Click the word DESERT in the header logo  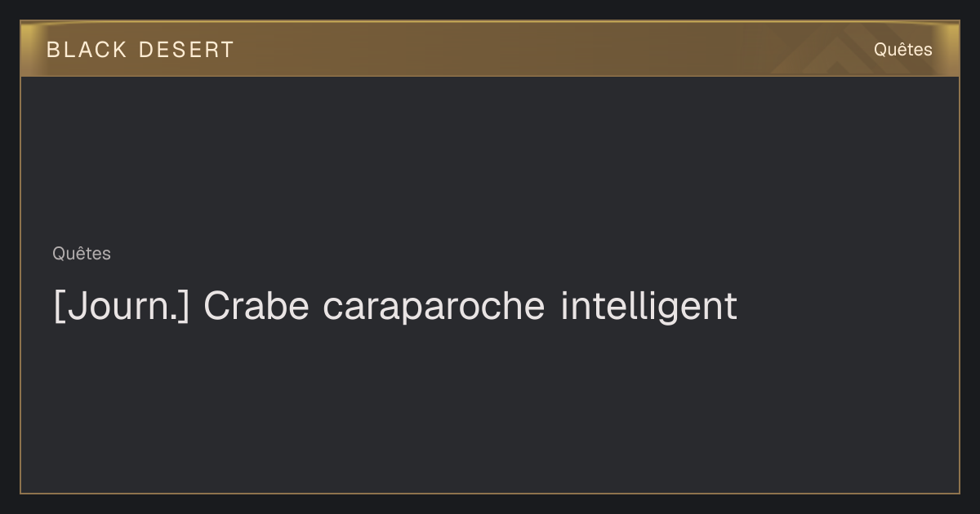tap(186, 50)
